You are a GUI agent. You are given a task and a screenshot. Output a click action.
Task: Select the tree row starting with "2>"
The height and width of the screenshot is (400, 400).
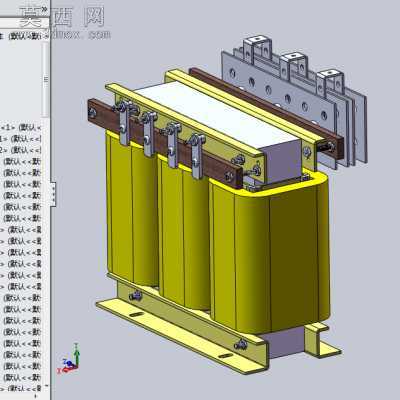coord(21,150)
